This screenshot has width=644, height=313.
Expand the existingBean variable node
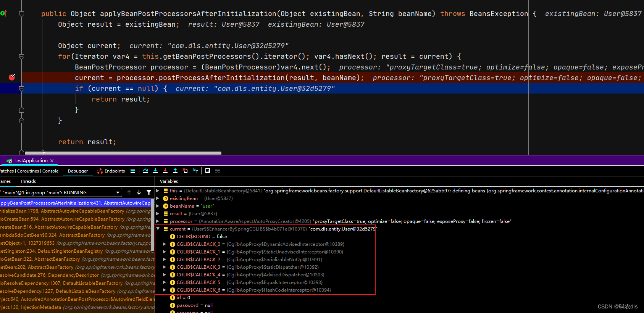[x=158, y=198]
